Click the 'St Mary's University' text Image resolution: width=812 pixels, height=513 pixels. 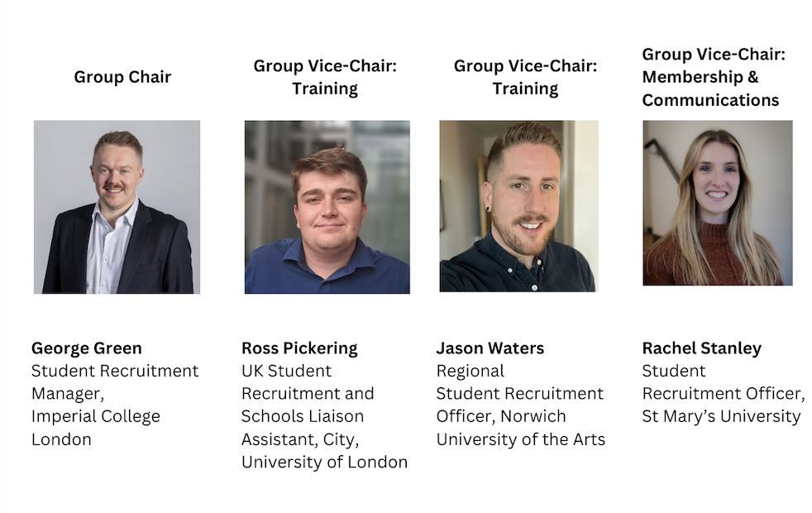[x=721, y=416]
